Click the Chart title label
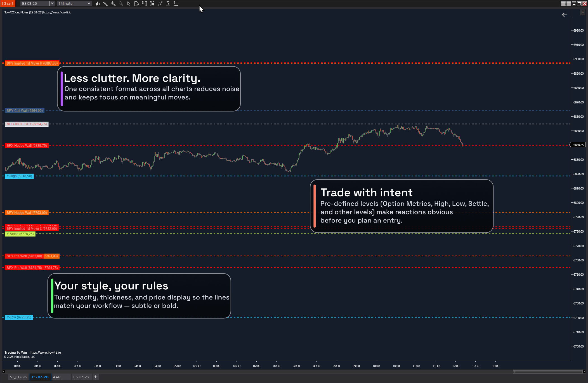The height and width of the screenshot is (383, 588). pos(8,3)
